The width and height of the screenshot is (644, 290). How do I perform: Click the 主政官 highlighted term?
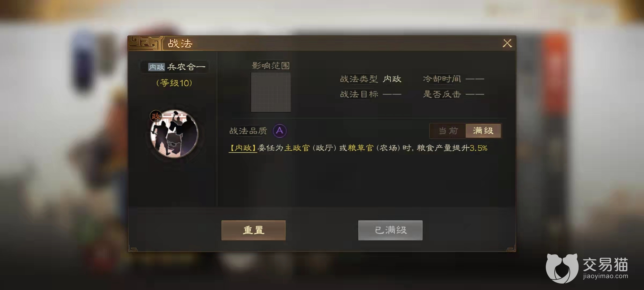coord(297,148)
